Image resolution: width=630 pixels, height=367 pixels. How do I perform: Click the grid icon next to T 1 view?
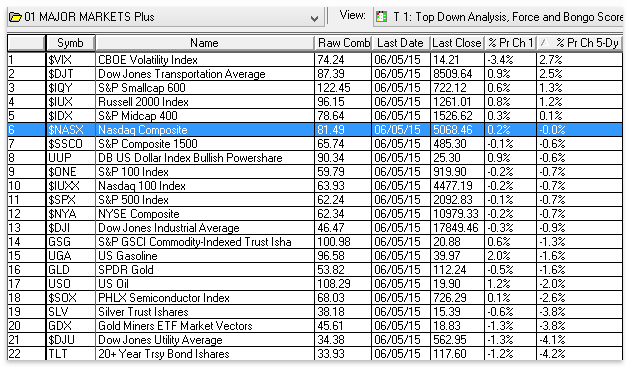coord(381,17)
